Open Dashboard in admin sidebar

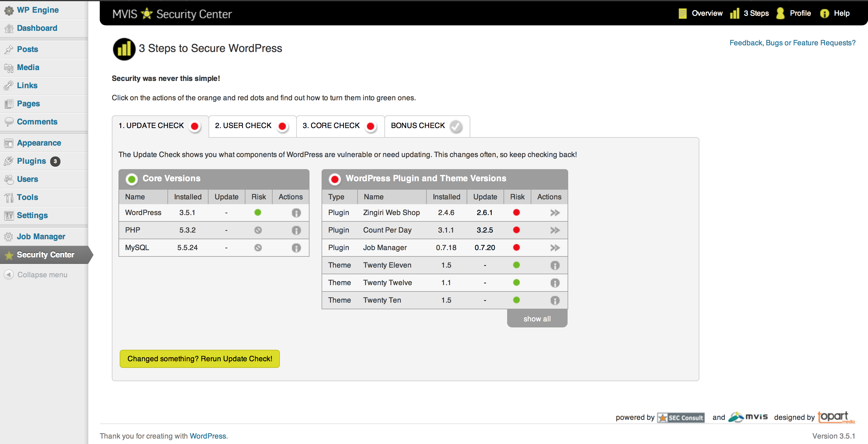(x=37, y=28)
